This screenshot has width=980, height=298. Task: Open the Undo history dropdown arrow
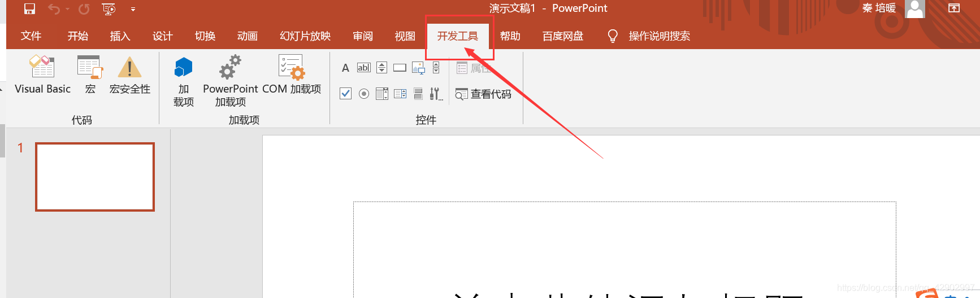[67, 9]
